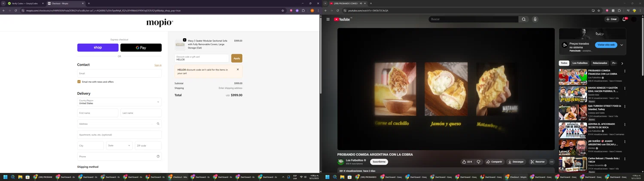Select the PROBANDO COMIDA YouTube tab
The image size is (644, 181).
click(x=348, y=3)
